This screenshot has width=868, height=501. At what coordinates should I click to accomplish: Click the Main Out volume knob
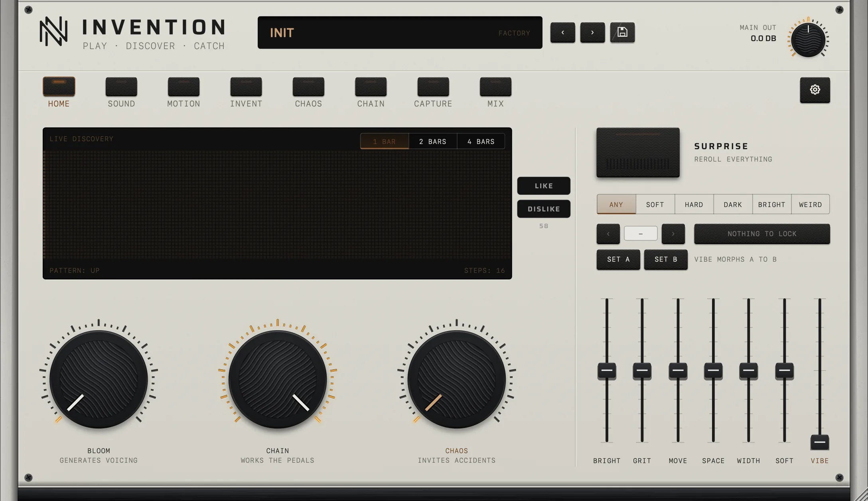(808, 40)
